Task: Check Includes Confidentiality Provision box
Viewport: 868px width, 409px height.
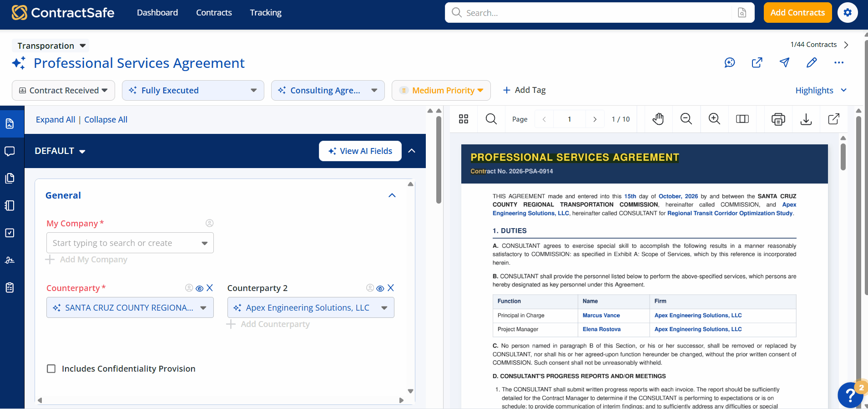Action: point(51,368)
